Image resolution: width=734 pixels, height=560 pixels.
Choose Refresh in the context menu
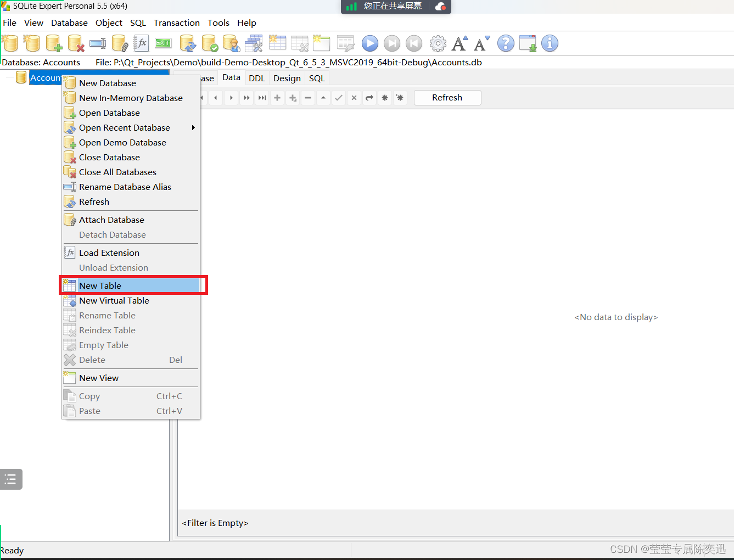pos(131,201)
